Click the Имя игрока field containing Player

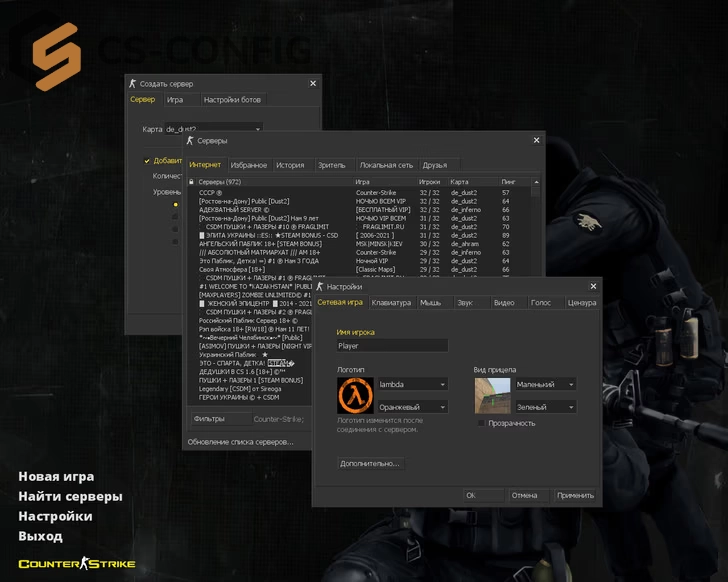tap(392, 346)
